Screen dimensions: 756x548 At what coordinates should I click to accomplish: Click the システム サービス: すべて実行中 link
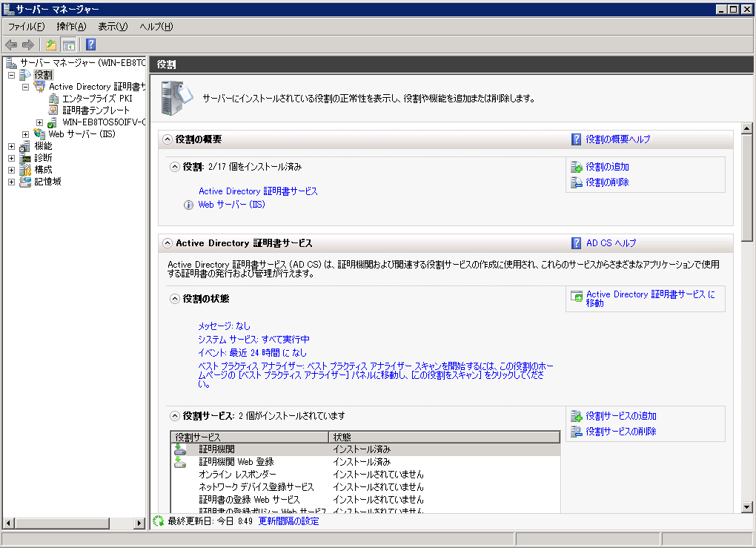[254, 340]
